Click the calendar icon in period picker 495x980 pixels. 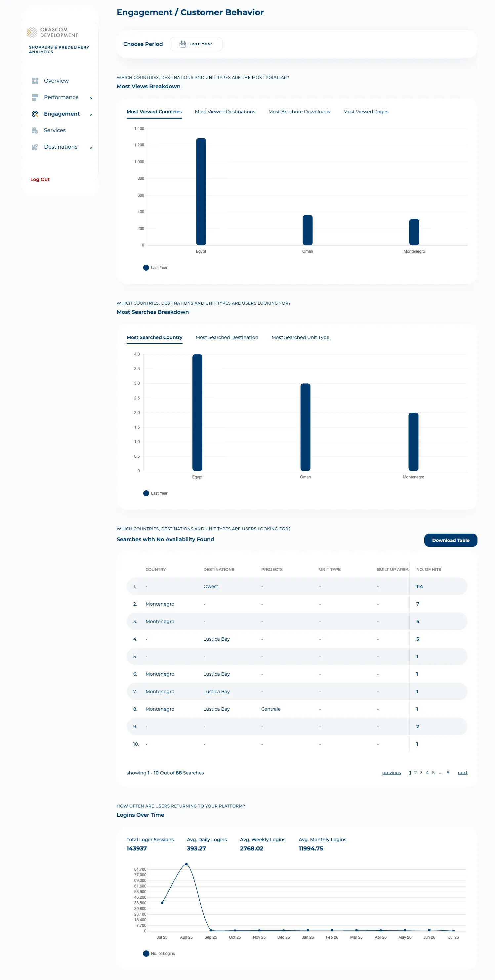183,44
